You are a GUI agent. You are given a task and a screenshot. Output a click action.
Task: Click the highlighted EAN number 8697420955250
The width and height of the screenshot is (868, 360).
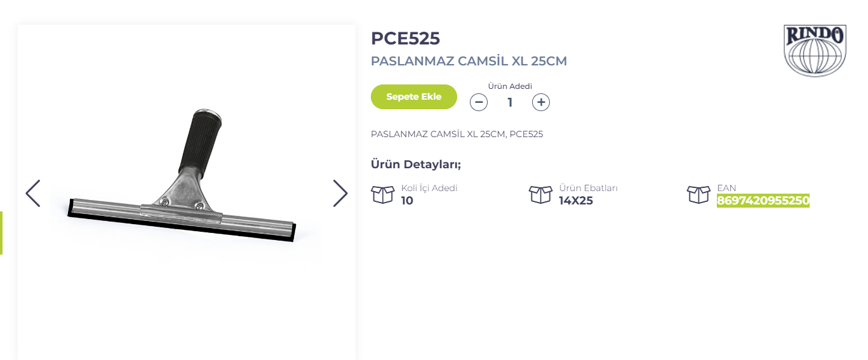(x=763, y=201)
